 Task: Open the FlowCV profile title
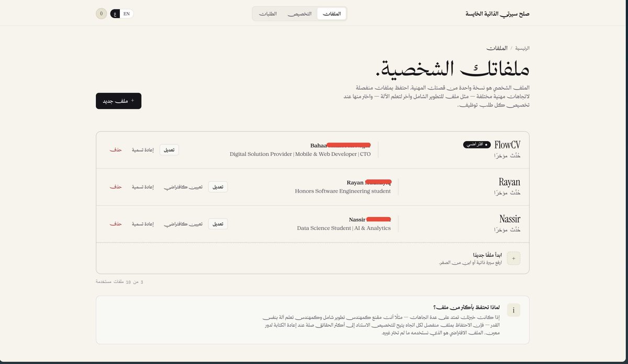[507, 145]
